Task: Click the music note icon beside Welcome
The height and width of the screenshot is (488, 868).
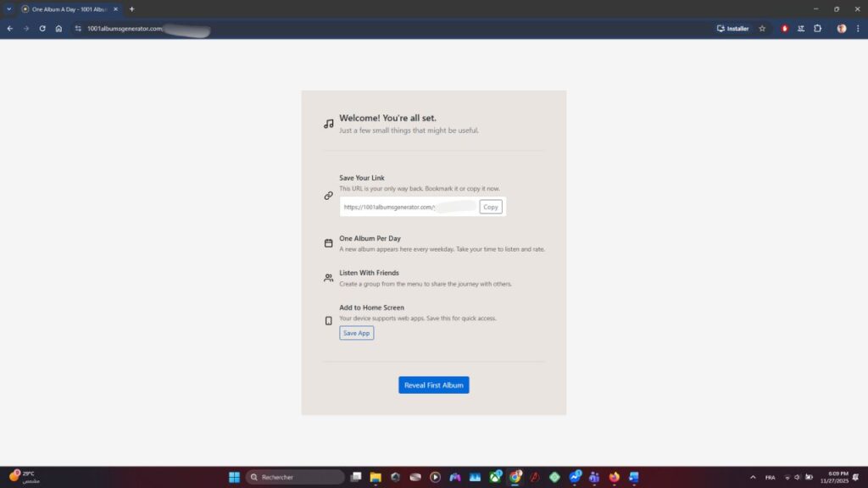Action: pyautogui.click(x=329, y=124)
